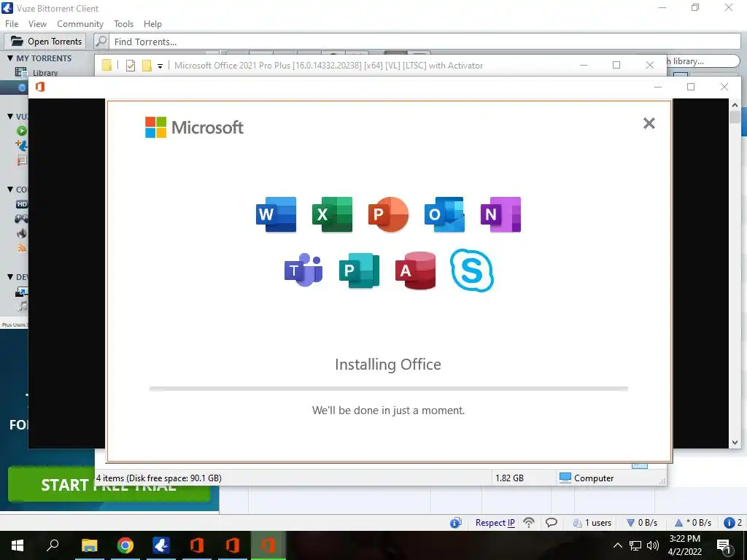Viewport: 747px width, 560px height.
Task: Open the File menu in Vuze
Action: pos(12,24)
